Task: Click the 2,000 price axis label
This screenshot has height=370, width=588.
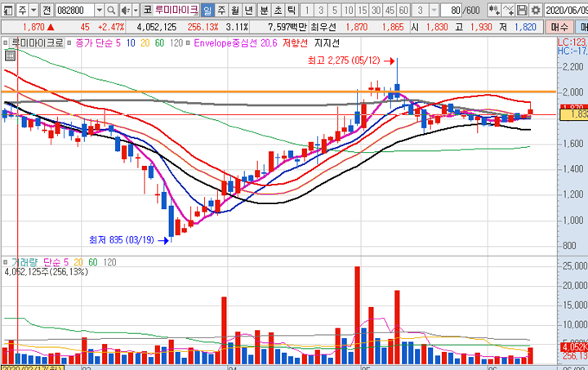Action: [x=573, y=92]
